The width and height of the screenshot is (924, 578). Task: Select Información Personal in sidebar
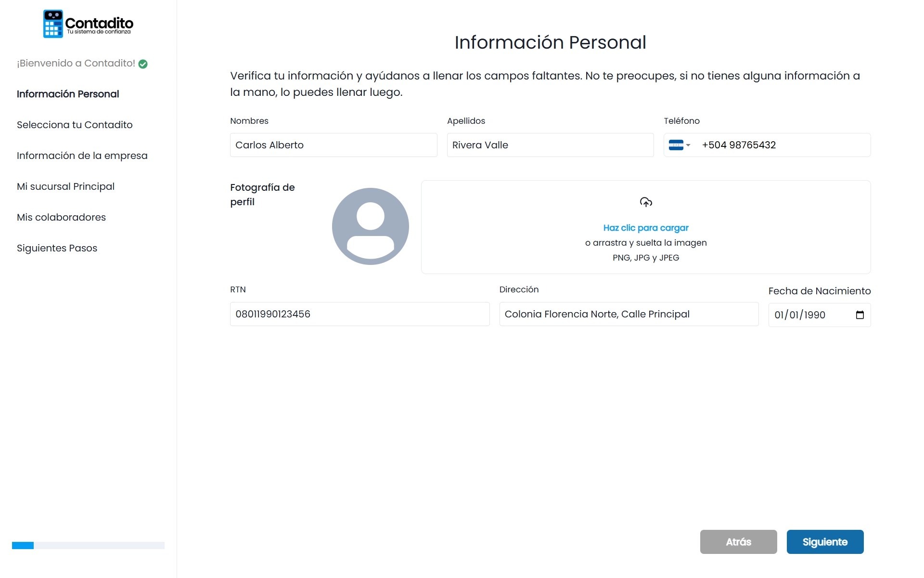68,94
